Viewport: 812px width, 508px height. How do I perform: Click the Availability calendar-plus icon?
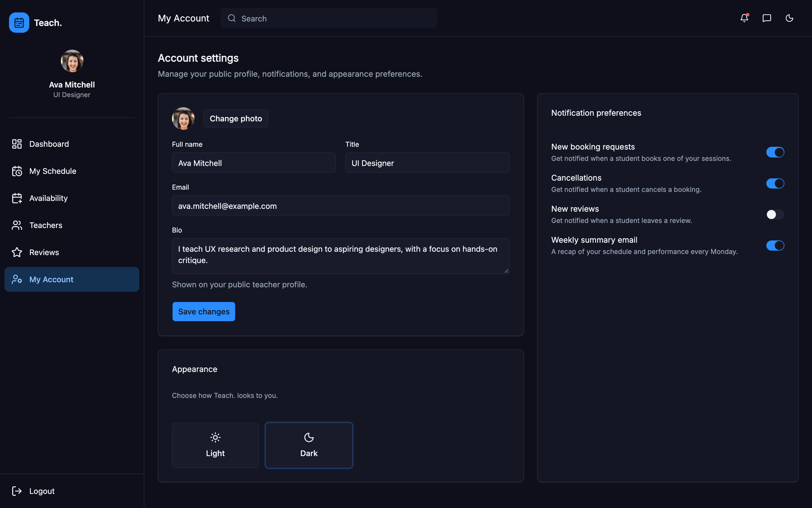[x=17, y=198]
